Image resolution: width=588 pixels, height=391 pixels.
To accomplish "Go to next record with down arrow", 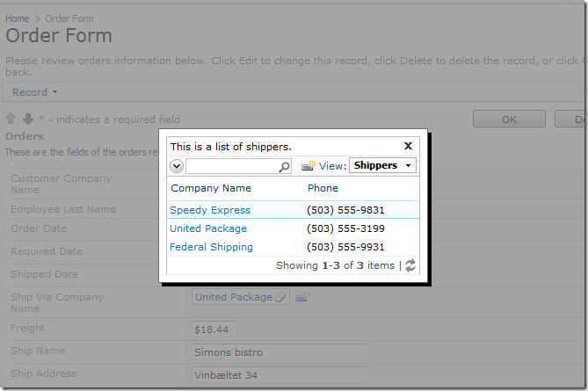I will tap(27, 119).
